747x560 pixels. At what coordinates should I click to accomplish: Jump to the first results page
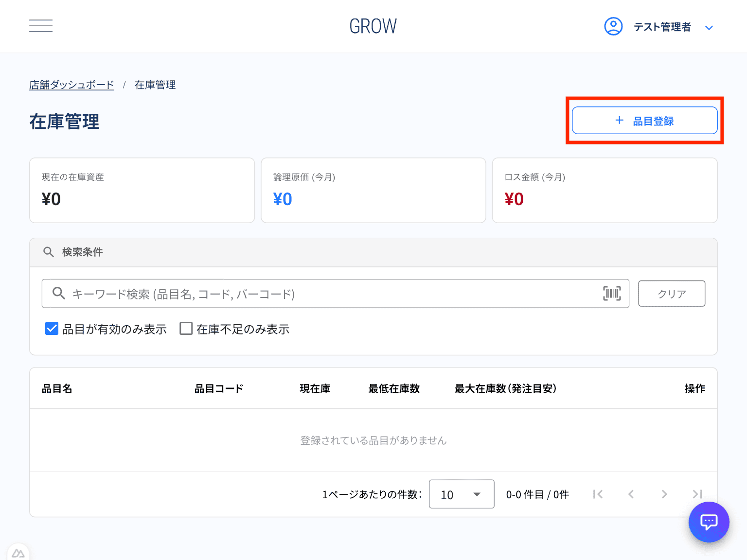[x=598, y=494]
